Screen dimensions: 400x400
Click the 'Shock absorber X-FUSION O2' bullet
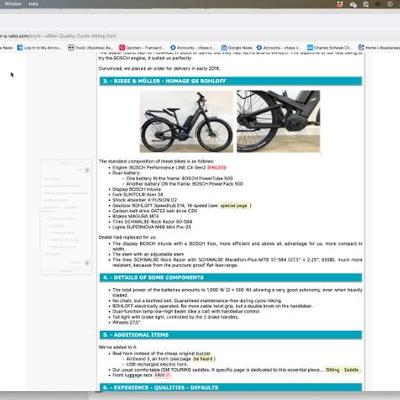(145, 200)
